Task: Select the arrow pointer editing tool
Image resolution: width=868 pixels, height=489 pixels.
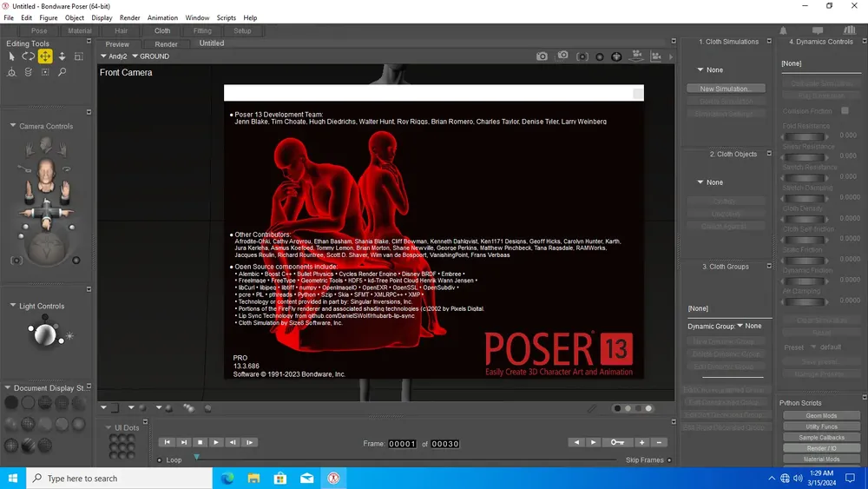Action: pos(11,56)
